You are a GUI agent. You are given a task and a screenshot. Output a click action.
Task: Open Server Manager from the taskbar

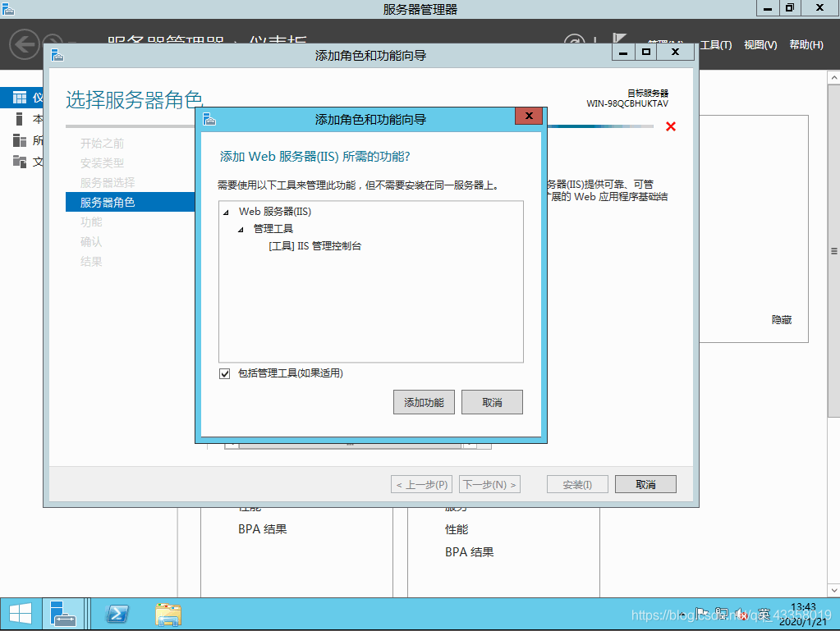(62, 614)
